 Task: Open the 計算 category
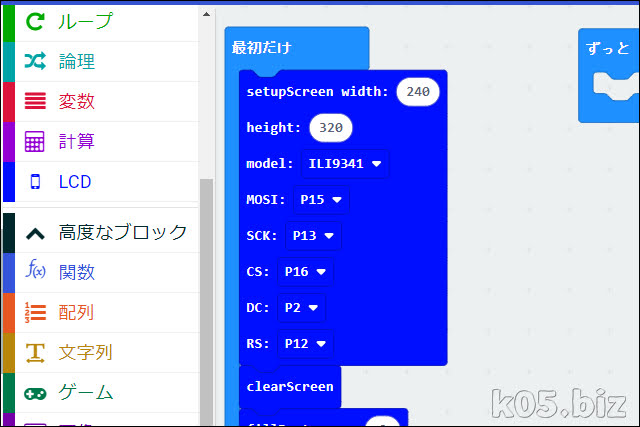click(x=101, y=141)
